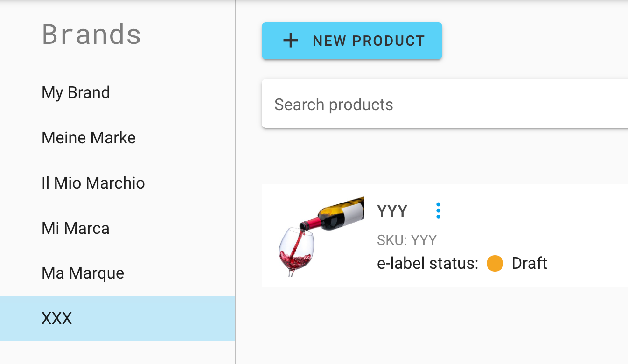
Task: Click the Brands sidebar heading
Action: click(91, 35)
